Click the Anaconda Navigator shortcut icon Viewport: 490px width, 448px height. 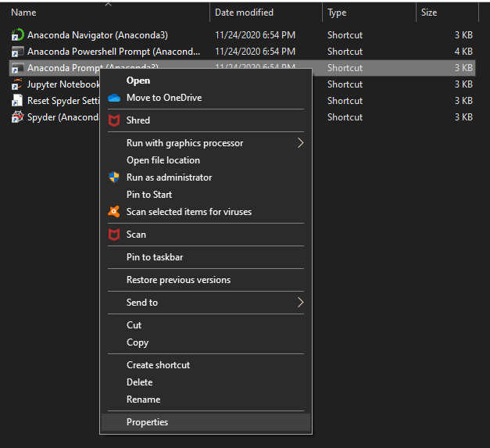point(17,35)
